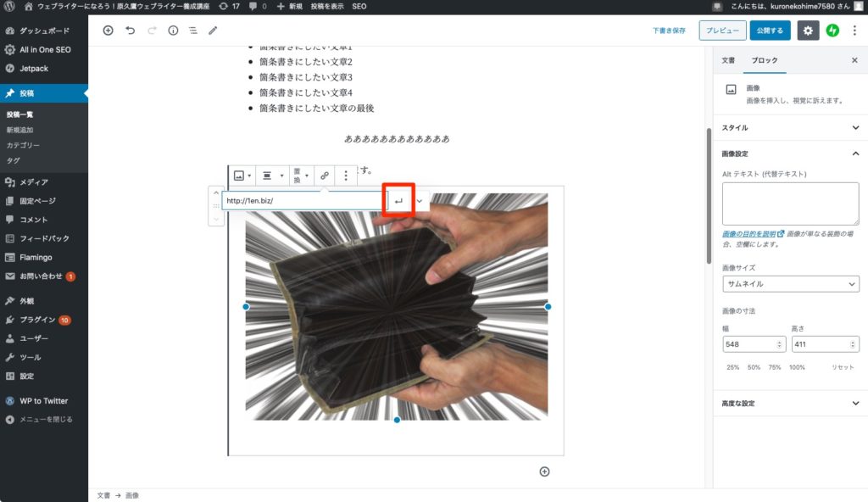Undo the last edit

[130, 31]
